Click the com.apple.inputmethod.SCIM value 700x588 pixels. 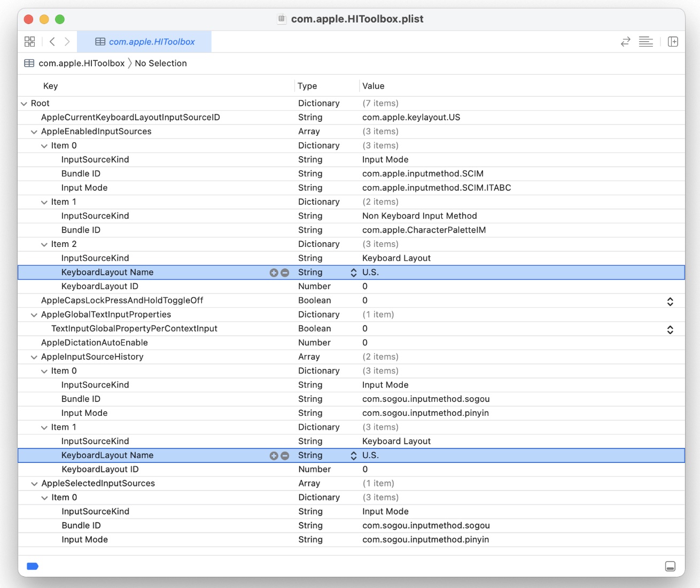click(x=423, y=174)
